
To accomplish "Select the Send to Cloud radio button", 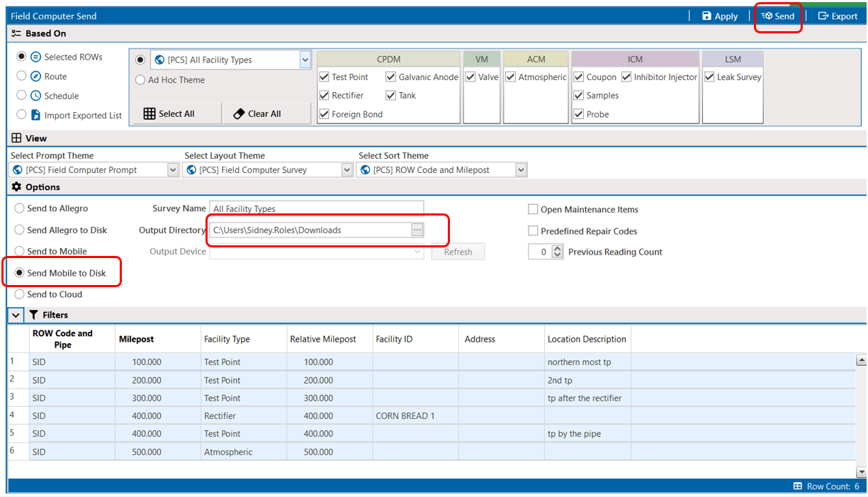I will pos(20,294).
